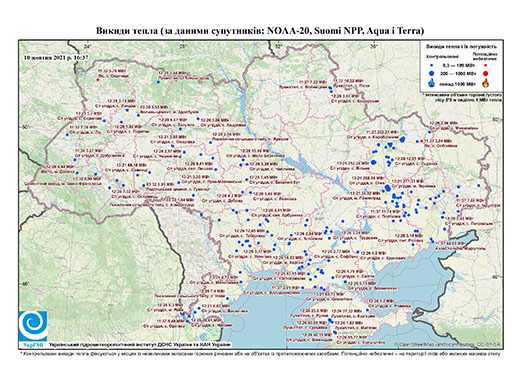Click the 36° longitude label at top
Viewport: 520px width, 368px height.
pyautogui.click(x=374, y=47)
